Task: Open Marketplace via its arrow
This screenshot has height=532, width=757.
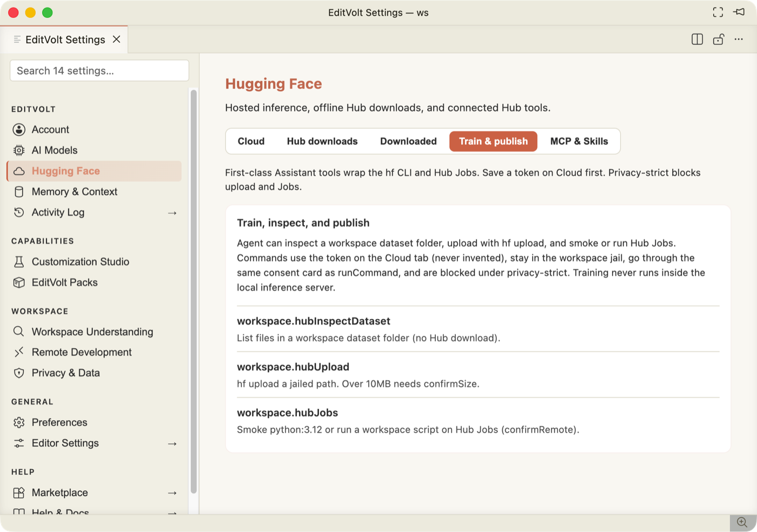Action: [172, 493]
